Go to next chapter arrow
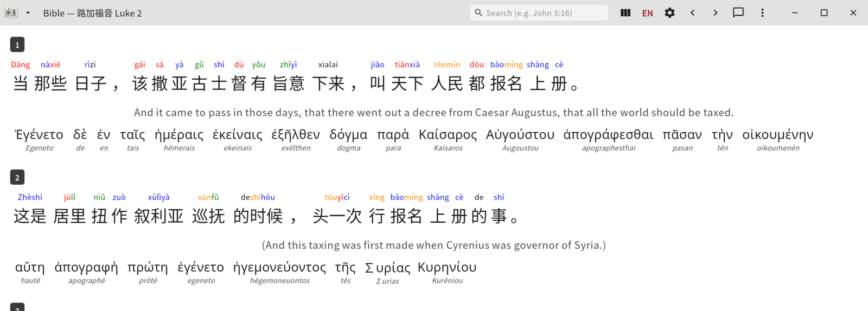The height and width of the screenshot is (311, 868). [716, 13]
